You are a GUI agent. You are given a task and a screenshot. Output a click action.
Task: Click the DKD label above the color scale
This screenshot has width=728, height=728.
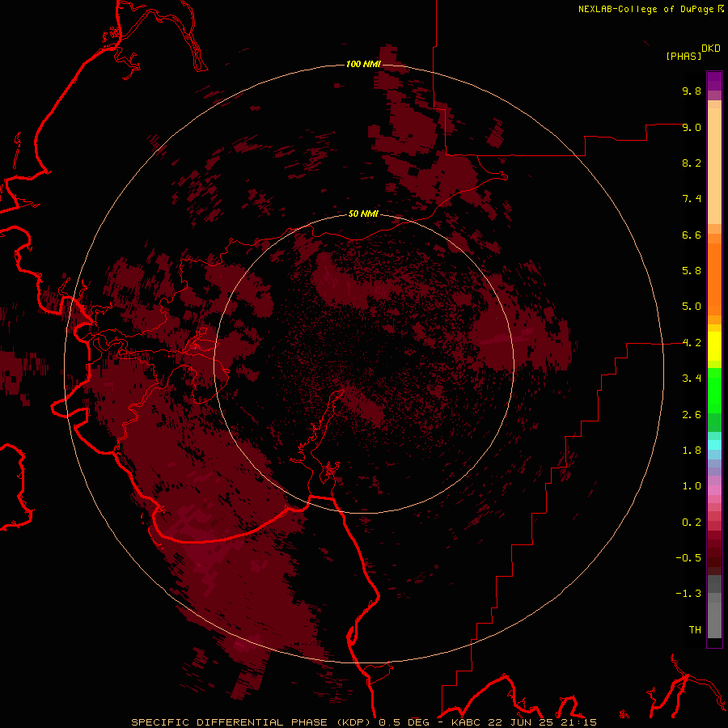tap(711, 49)
